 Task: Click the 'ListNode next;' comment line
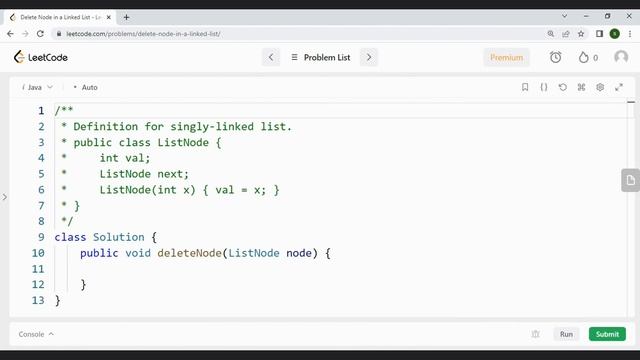click(x=144, y=174)
